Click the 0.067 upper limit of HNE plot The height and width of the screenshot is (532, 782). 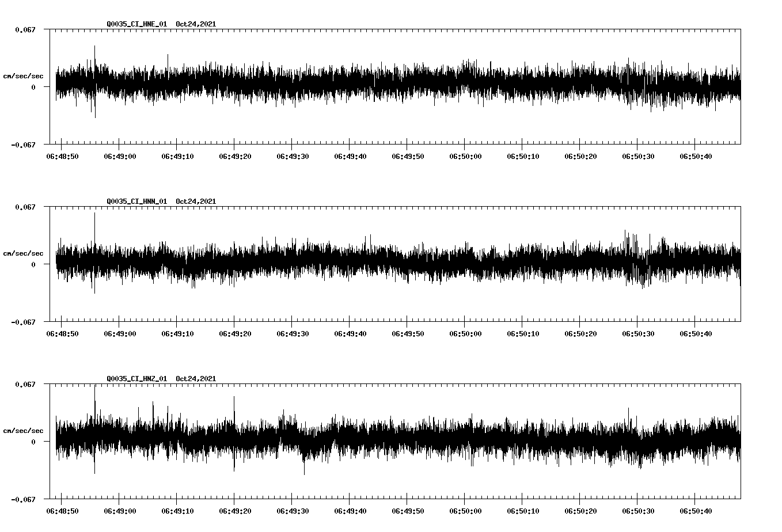[x=25, y=29]
